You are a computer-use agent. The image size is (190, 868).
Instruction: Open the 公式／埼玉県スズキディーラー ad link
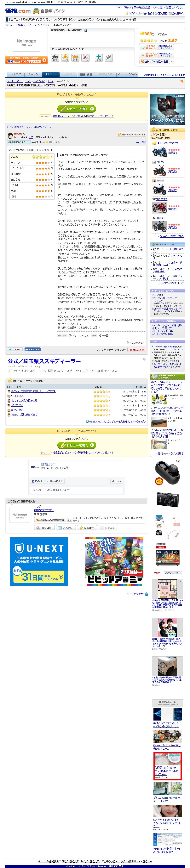(44, 361)
